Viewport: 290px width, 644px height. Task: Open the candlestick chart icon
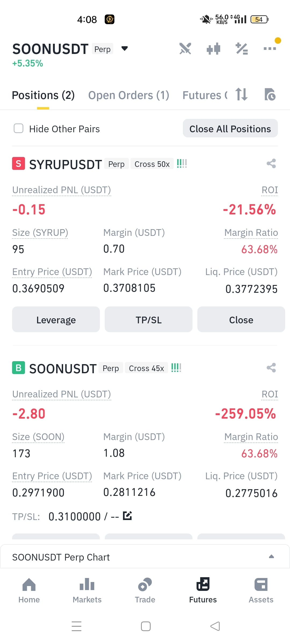(213, 49)
